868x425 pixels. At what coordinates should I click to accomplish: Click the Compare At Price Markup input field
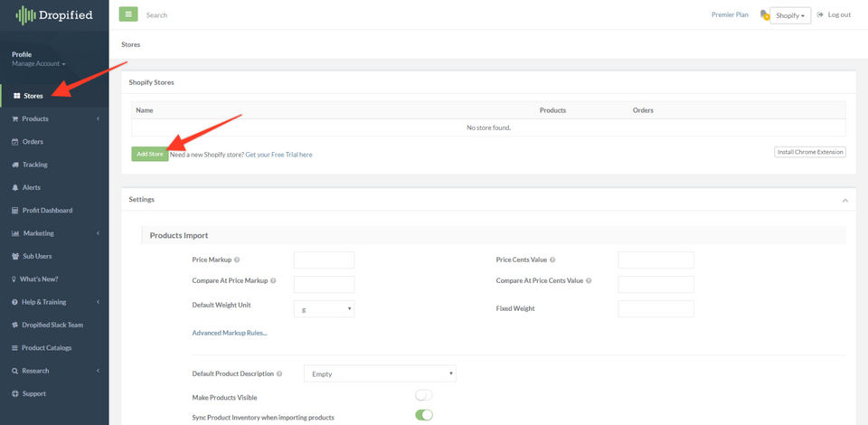(x=324, y=285)
